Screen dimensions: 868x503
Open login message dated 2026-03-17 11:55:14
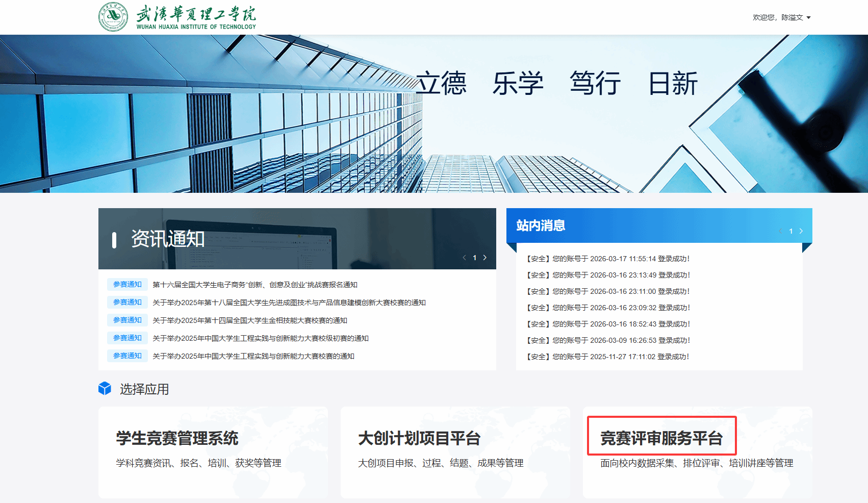click(x=608, y=259)
